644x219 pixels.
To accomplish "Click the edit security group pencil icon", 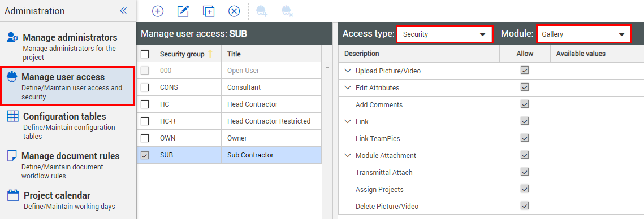I will point(183,11).
